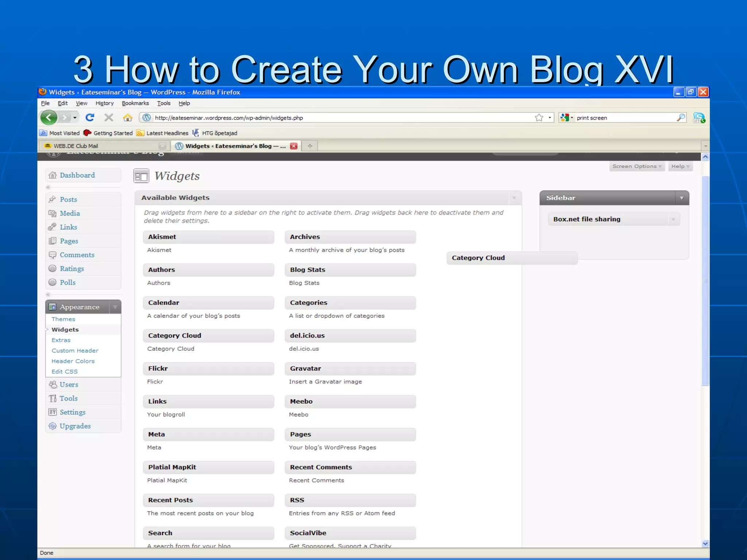Open the Help dropdown tab

point(680,166)
